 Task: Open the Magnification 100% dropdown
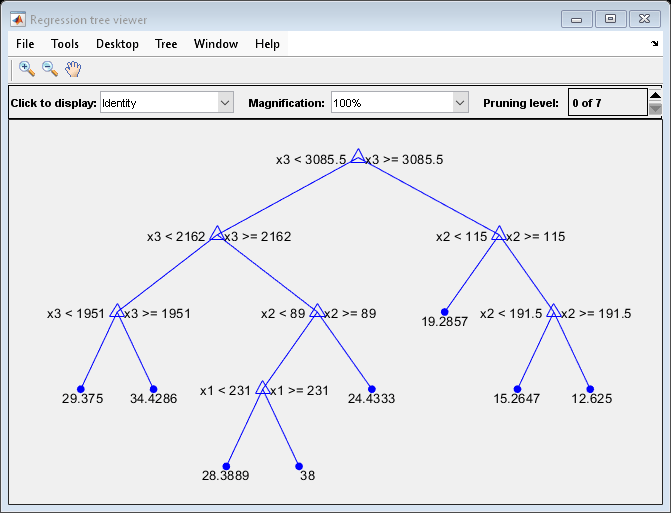click(x=400, y=103)
